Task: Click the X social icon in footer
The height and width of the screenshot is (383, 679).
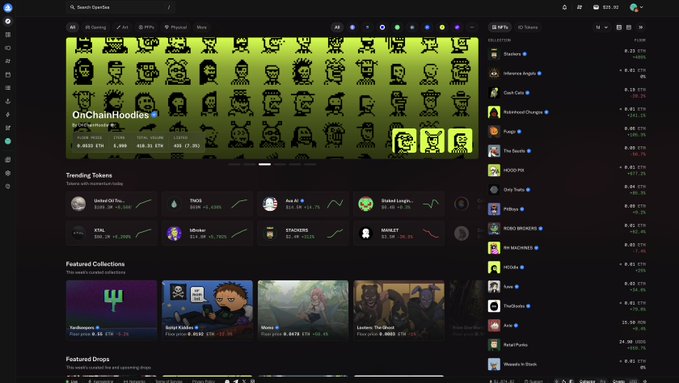Action: pyautogui.click(x=244, y=381)
